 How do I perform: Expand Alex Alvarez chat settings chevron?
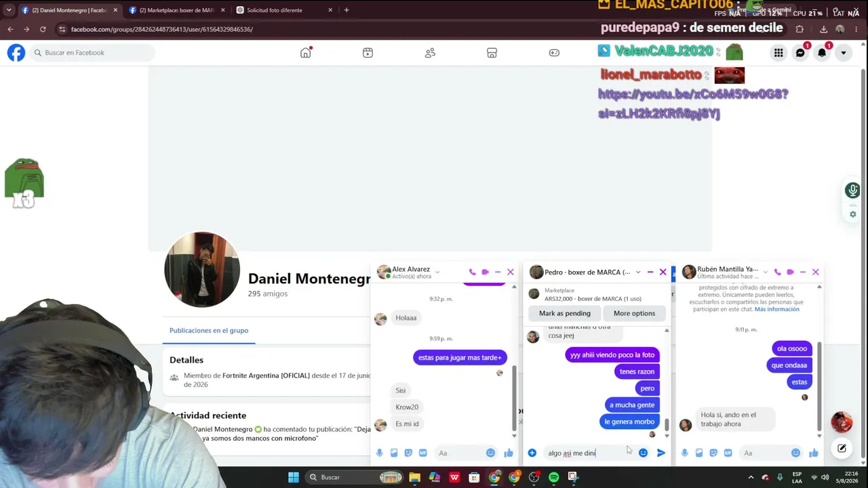pyautogui.click(x=437, y=272)
